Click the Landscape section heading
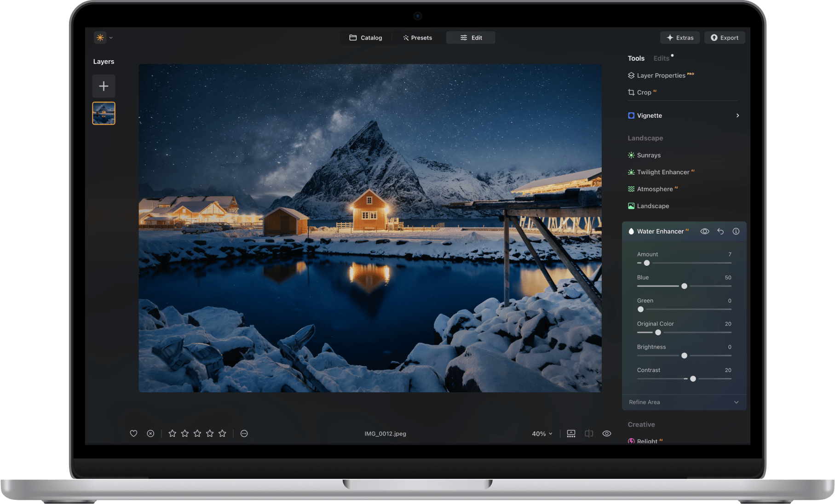The image size is (835, 504). coord(645,138)
